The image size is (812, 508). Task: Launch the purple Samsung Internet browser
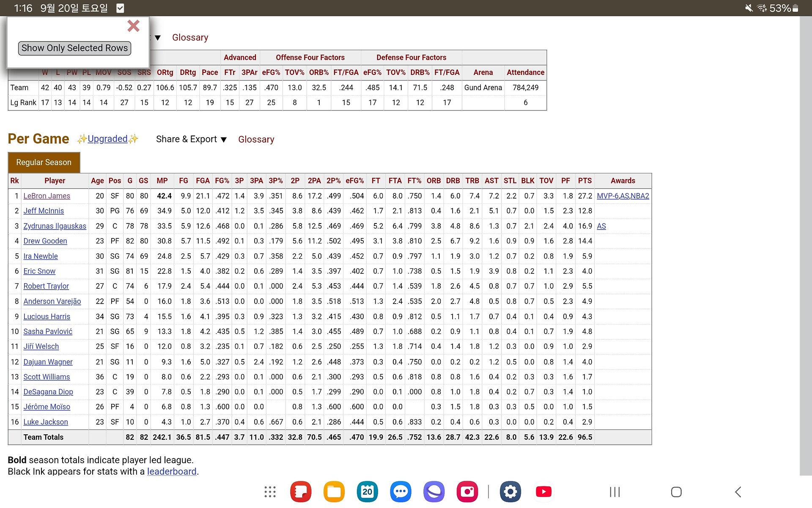coord(434,492)
